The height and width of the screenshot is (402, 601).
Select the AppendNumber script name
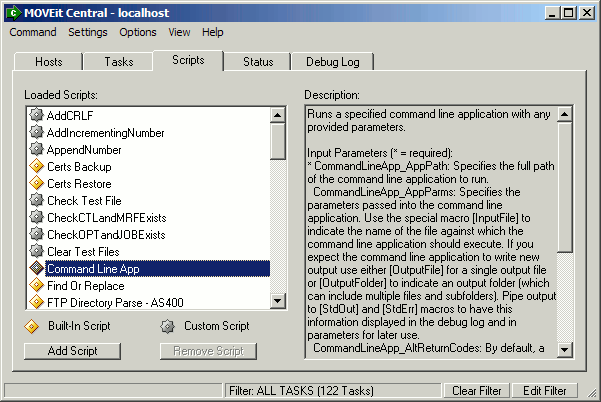[x=84, y=149]
